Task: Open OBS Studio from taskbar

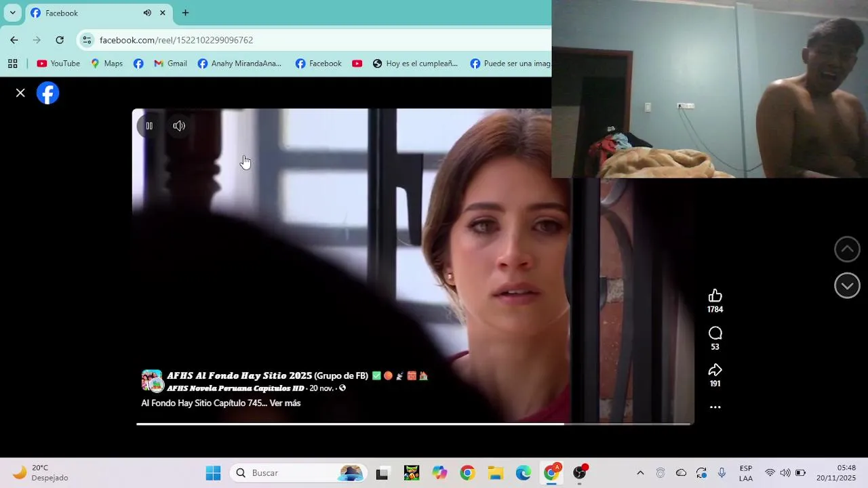Action: pyautogui.click(x=580, y=473)
